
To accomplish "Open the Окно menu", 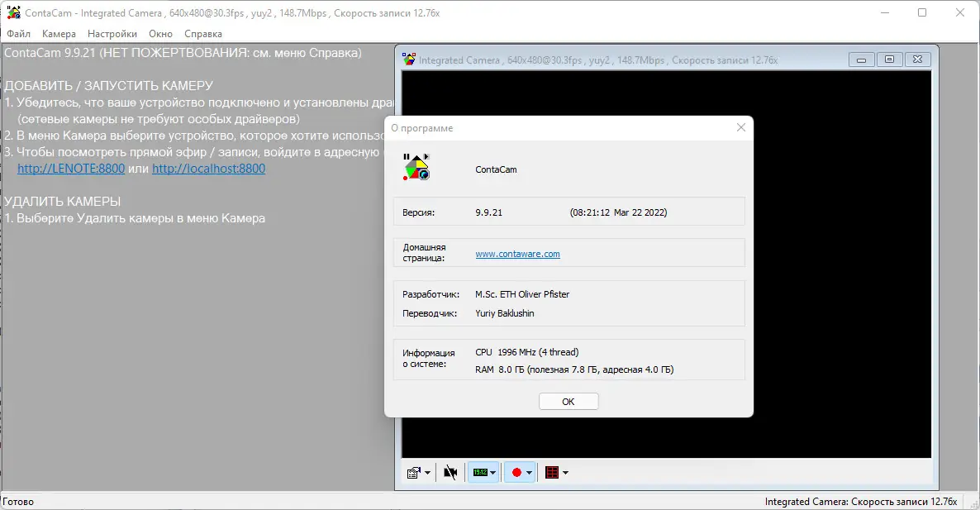I will coord(160,34).
